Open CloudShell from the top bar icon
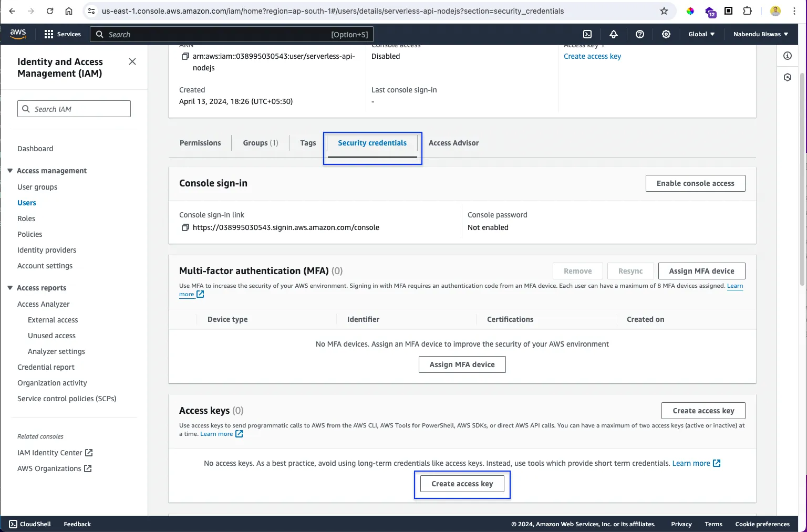 587,34
